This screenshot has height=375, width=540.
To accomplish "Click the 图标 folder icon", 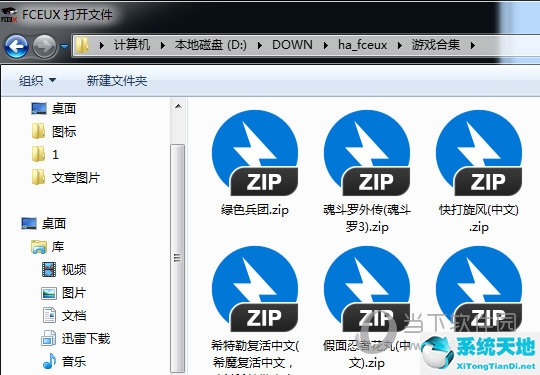I will coord(39,131).
